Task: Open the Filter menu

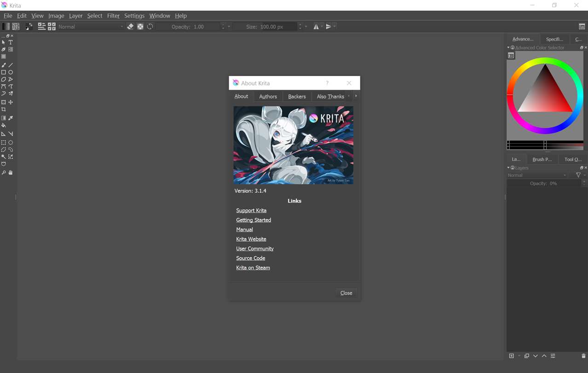Action: tap(113, 16)
